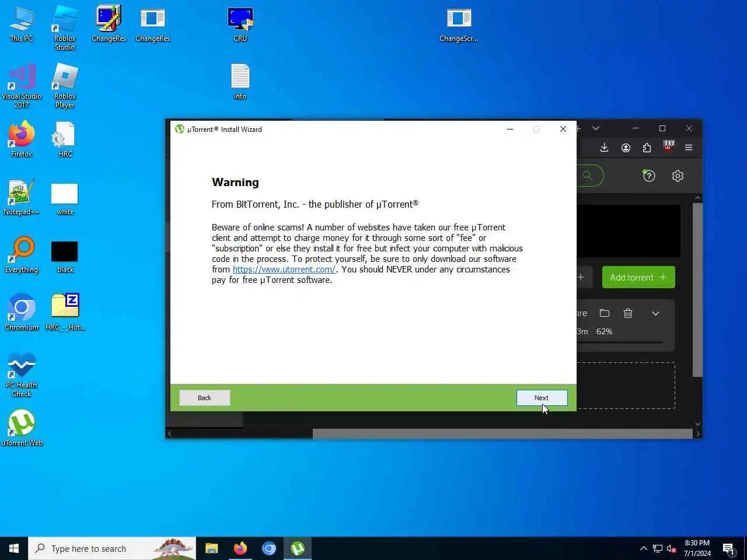
Task: Switch to Firefox in taskbar
Action: point(240,548)
